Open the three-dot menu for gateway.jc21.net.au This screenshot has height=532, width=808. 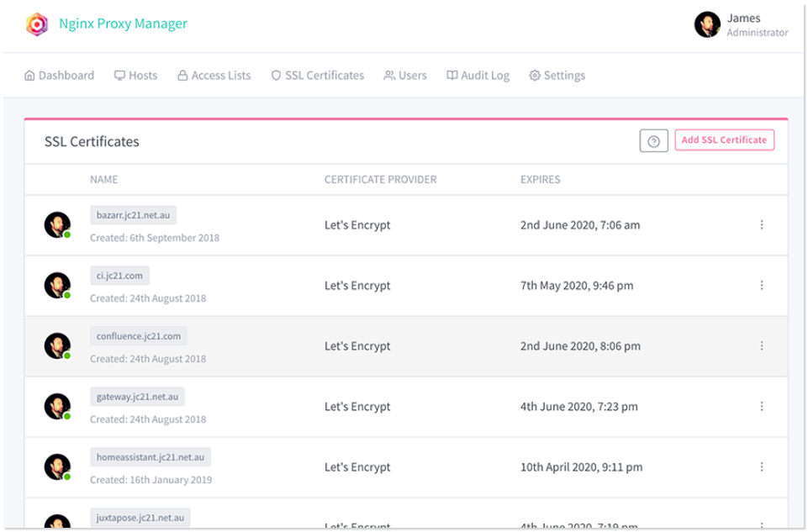pyautogui.click(x=762, y=407)
